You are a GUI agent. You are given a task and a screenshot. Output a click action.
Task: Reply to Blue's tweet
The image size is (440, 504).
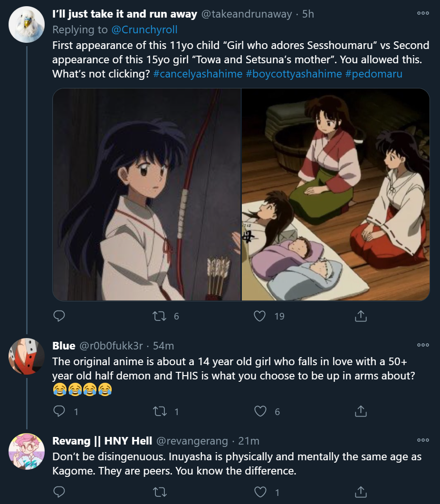tap(59, 411)
